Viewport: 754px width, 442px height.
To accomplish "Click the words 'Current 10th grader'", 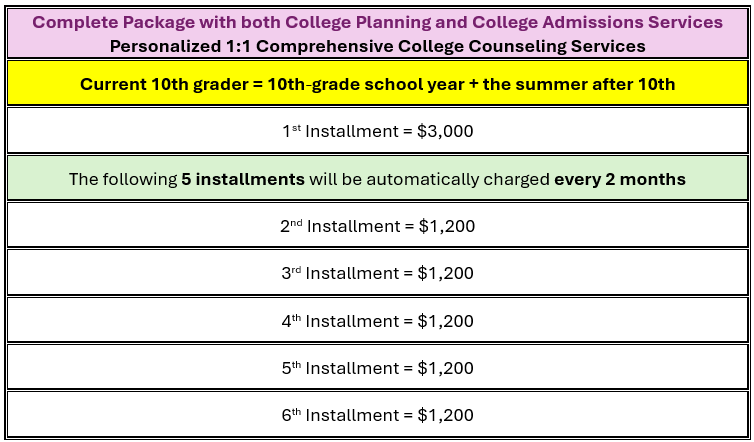I will pyautogui.click(x=167, y=85).
